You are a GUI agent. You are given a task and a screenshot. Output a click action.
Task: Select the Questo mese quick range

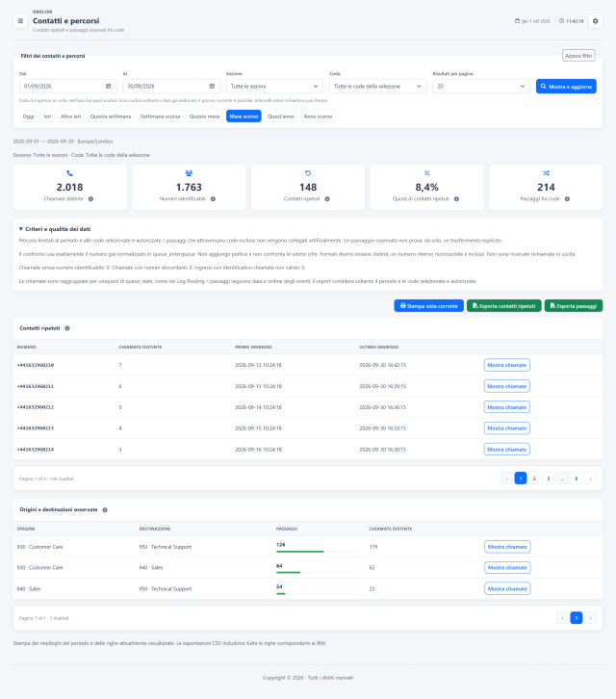click(205, 116)
